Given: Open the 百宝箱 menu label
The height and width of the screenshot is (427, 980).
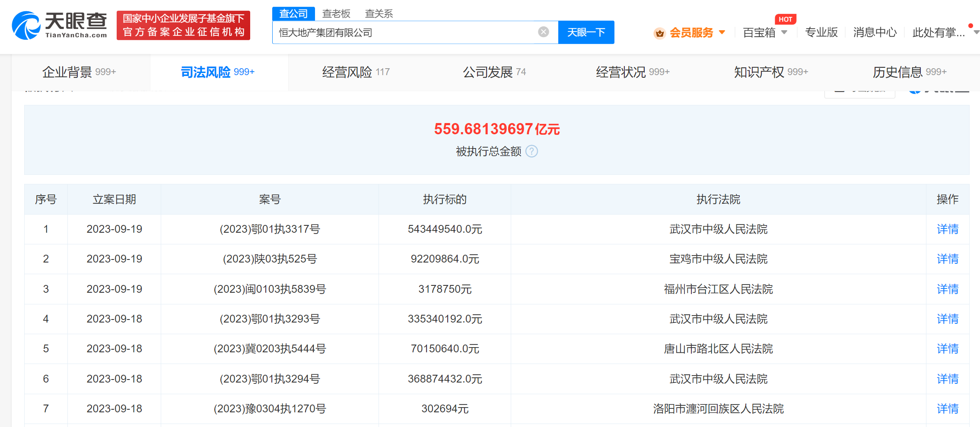Looking at the screenshot, I should pyautogui.click(x=759, y=33).
